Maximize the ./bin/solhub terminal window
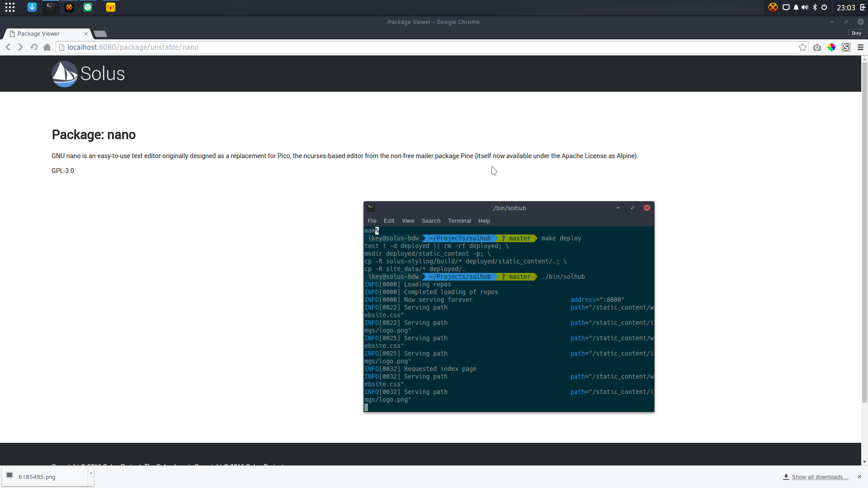This screenshot has height=488, width=868. [x=632, y=208]
